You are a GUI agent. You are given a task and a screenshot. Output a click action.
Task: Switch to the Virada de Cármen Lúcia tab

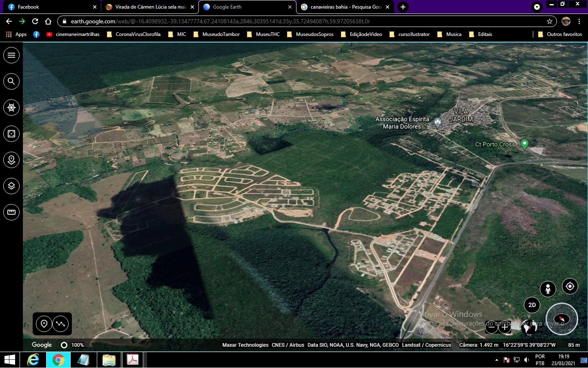pos(150,7)
